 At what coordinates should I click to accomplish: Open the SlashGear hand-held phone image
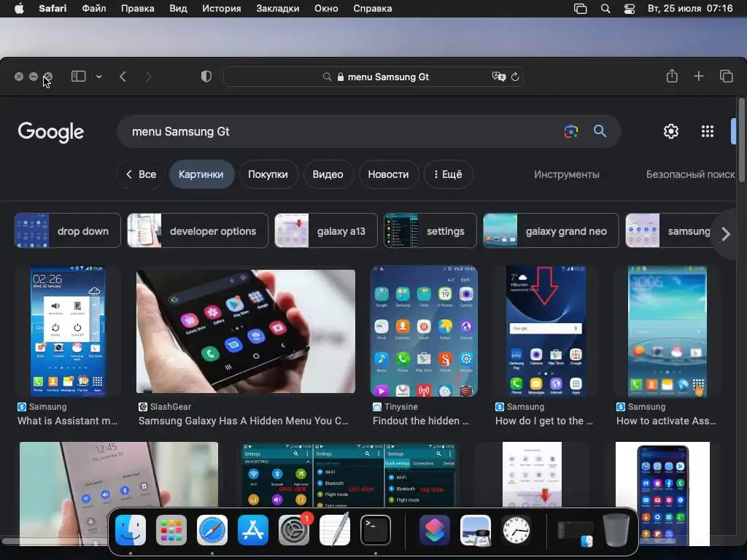coord(245,332)
